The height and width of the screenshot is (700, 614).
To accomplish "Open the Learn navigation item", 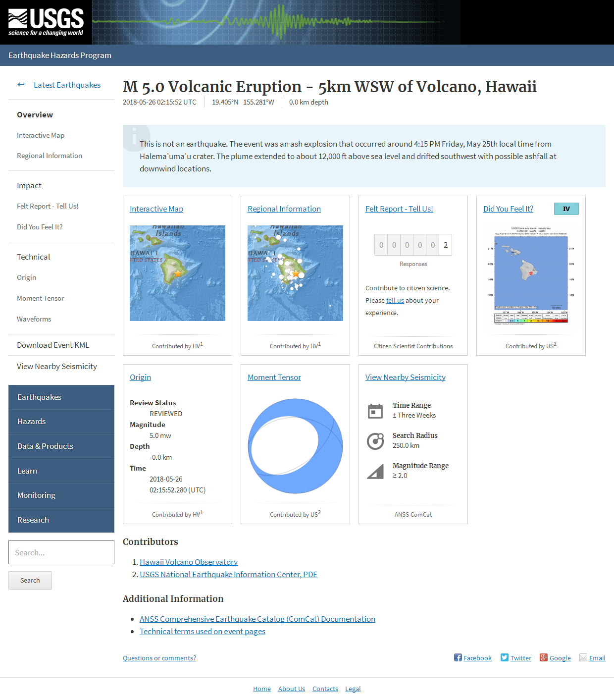I will [x=61, y=471].
